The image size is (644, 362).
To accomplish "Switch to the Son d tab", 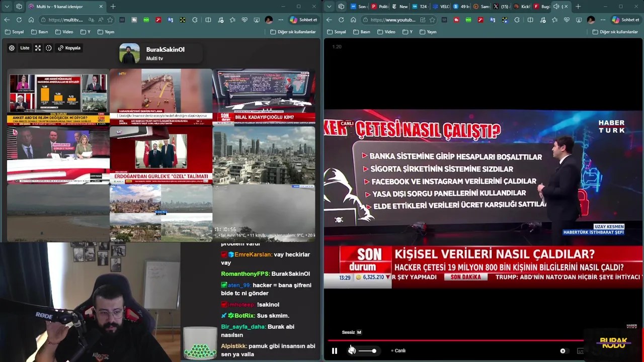I will (358, 7).
